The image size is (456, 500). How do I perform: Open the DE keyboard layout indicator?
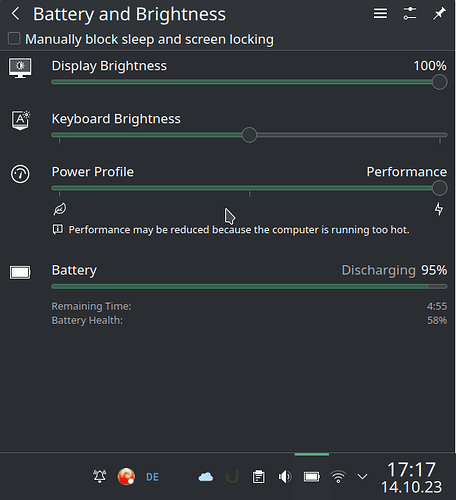coord(152,477)
